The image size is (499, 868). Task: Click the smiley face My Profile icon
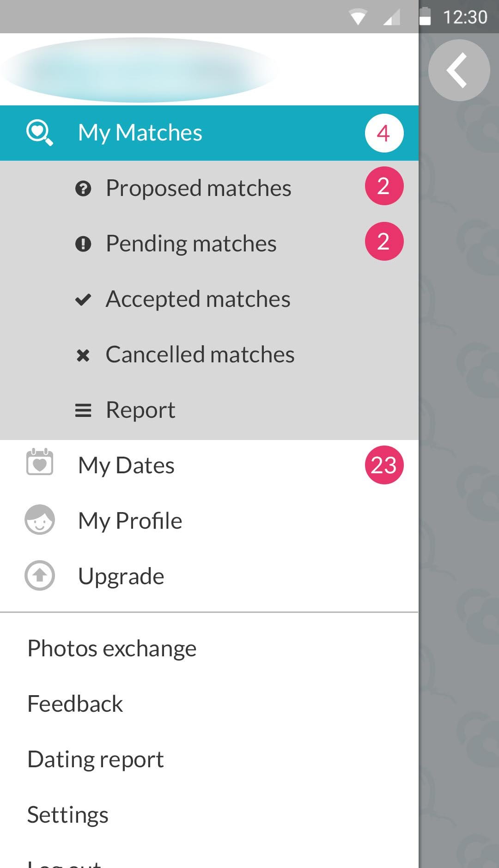pyautogui.click(x=40, y=520)
